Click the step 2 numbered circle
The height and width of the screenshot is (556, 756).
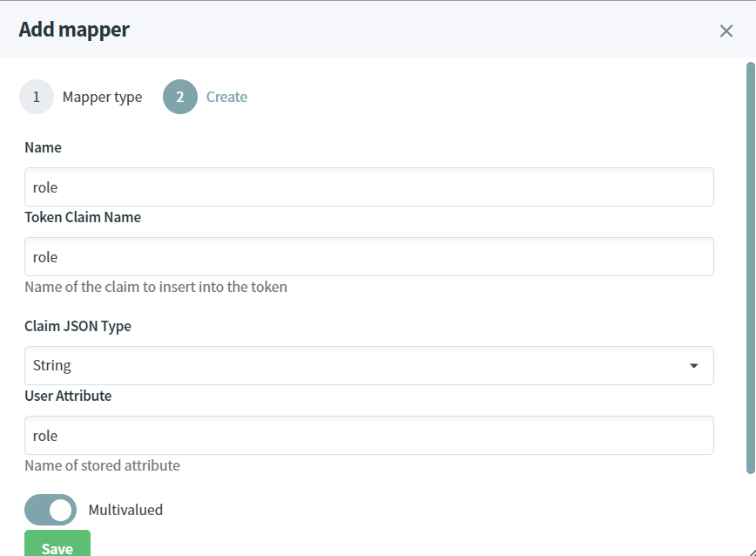(179, 97)
